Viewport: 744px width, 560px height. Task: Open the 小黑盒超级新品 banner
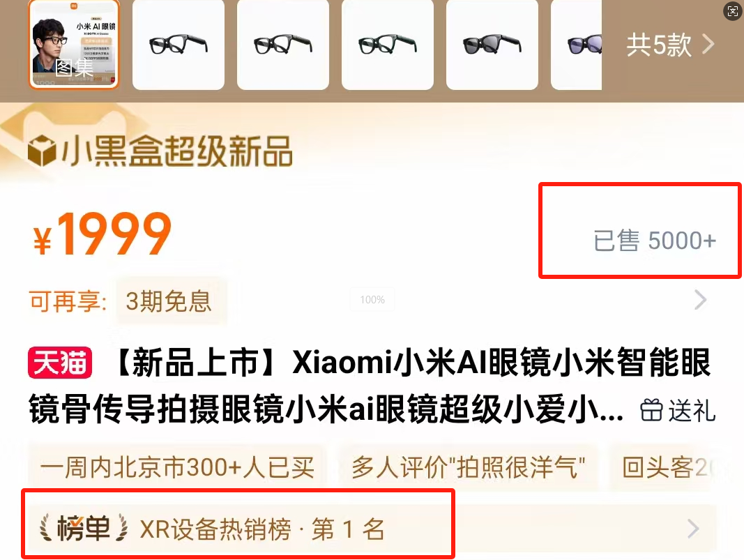160,151
